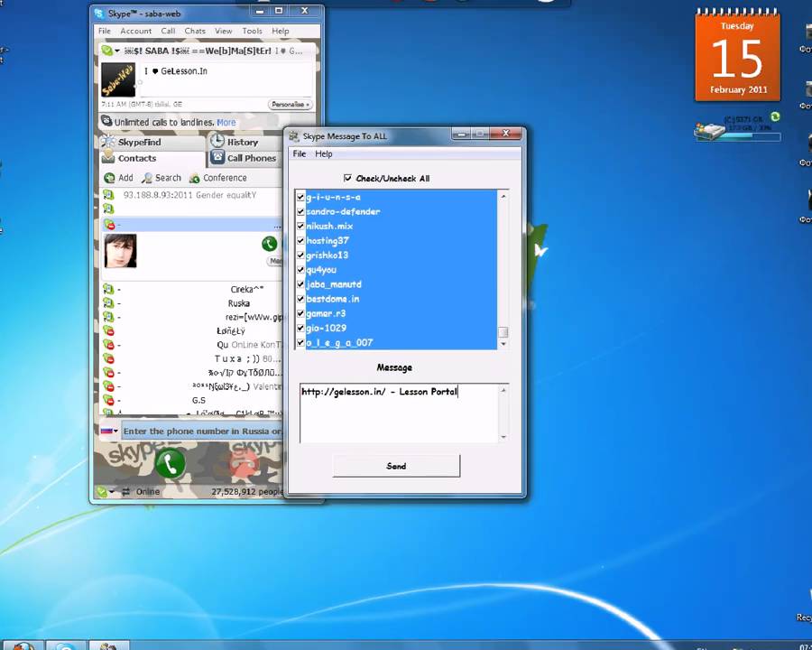Image resolution: width=812 pixels, height=650 pixels.
Task: Click the selected contact's photo thumbnail
Action: click(121, 250)
